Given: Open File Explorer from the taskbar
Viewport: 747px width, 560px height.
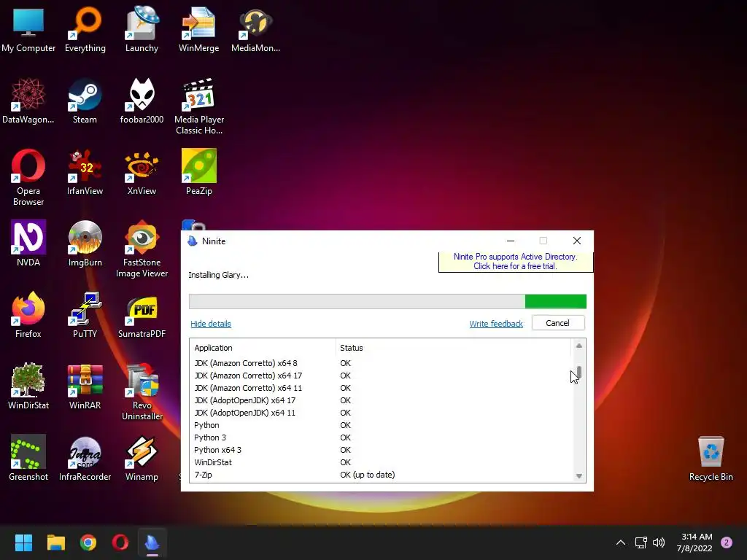Looking at the screenshot, I should pos(55,542).
